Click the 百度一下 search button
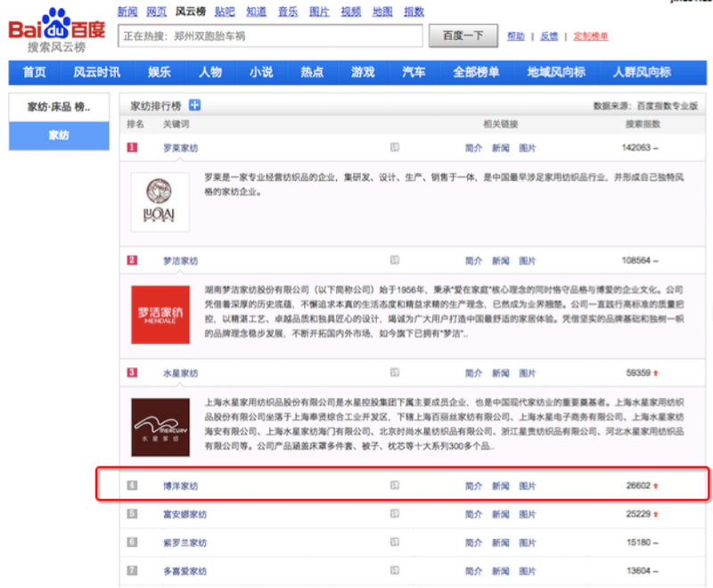 [x=463, y=36]
